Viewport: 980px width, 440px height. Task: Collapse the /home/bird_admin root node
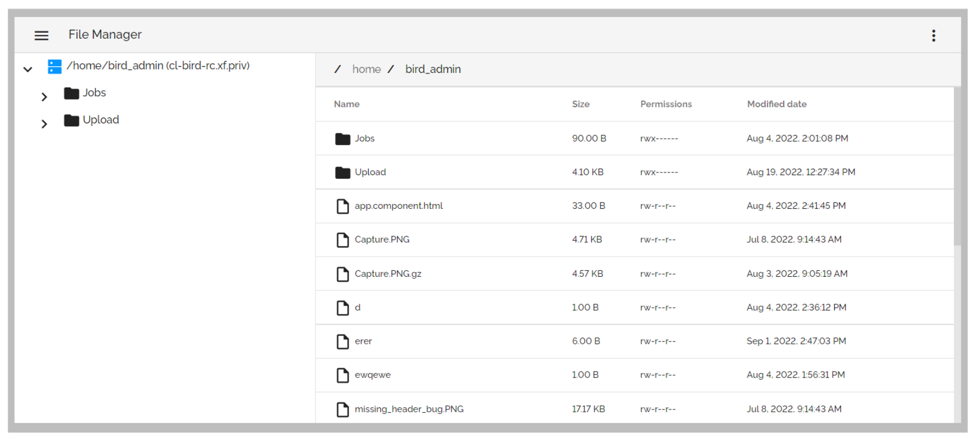28,69
